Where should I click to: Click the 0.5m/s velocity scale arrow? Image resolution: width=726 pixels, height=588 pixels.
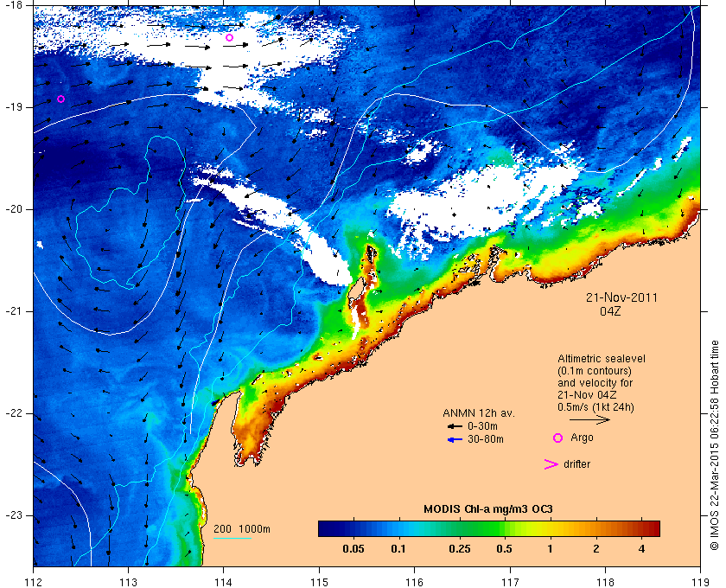pos(589,420)
